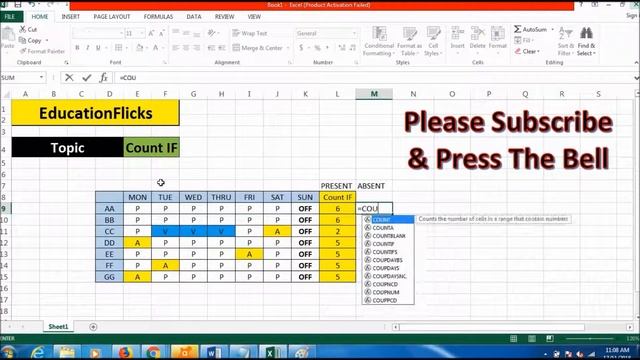Open Format as Table gallery
Viewport: 640px width, 360px height.
click(x=409, y=42)
